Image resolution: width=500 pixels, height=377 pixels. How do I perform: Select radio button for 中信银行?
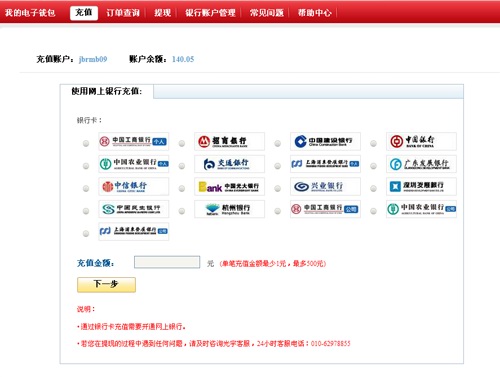pyautogui.click(x=86, y=188)
